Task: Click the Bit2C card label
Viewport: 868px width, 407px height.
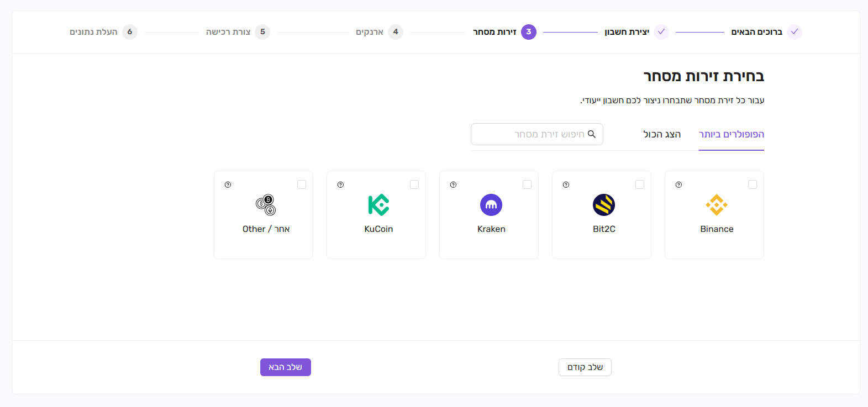Action: tap(604, 229)
